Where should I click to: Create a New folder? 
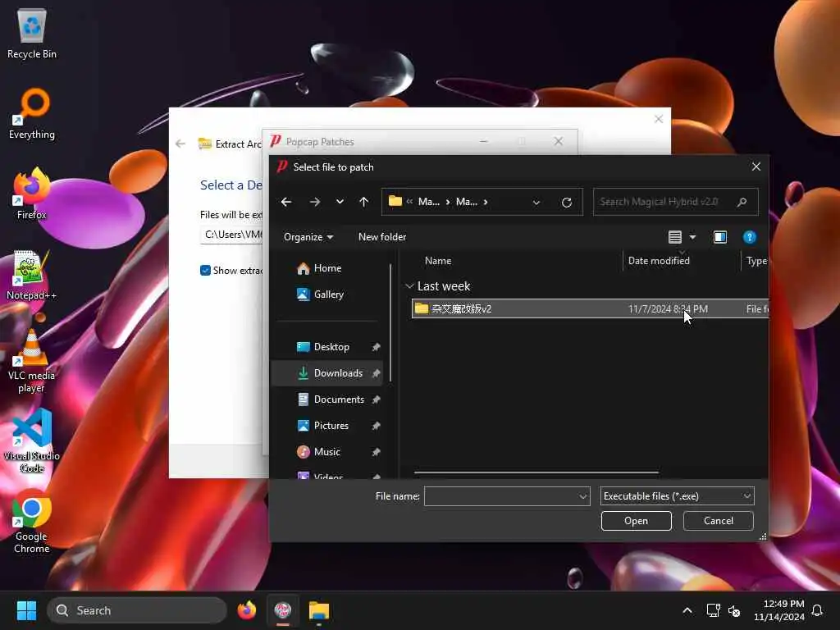[382, 237]
